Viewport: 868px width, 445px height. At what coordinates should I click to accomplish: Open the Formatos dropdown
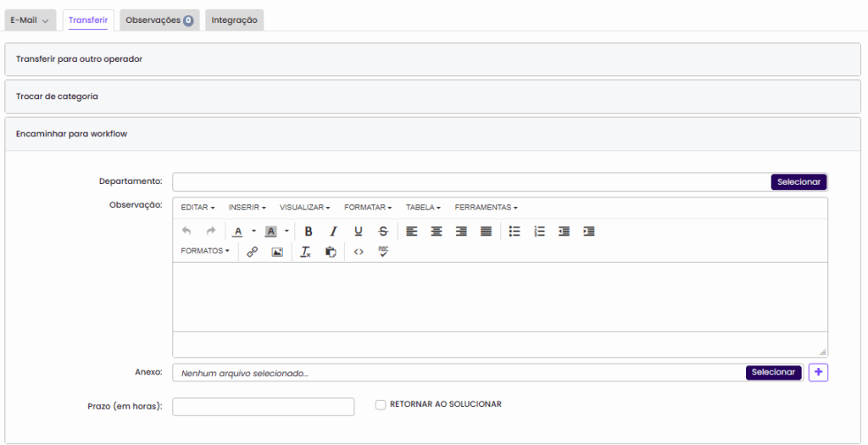click(x=205, y=252)
